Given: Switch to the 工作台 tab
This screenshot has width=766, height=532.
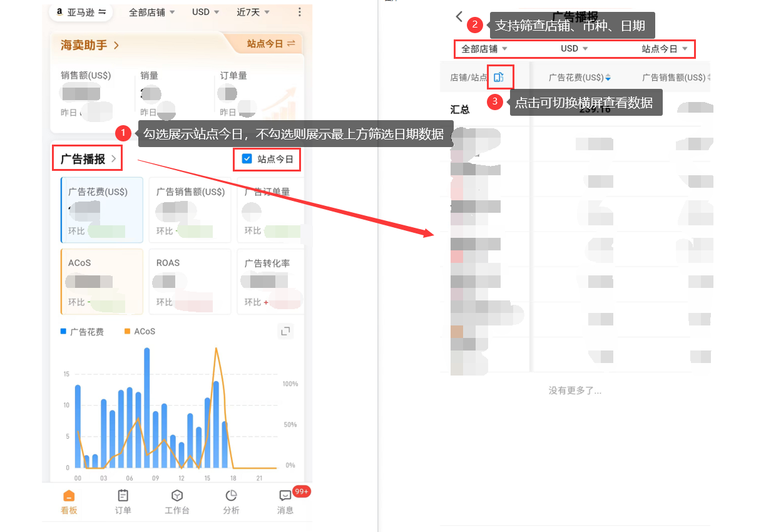Looking at the screenshot, I should coord(177,503).
